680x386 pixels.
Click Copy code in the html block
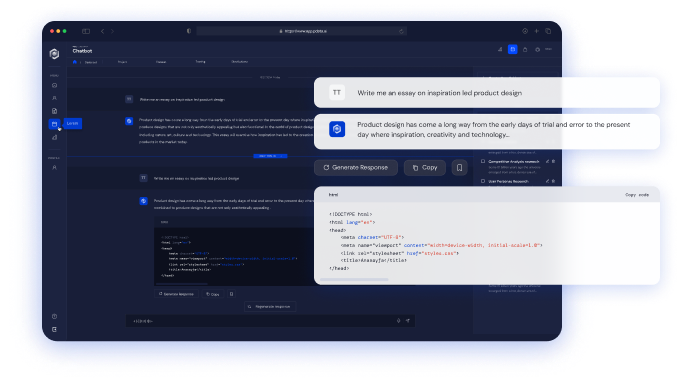(637, 195)
